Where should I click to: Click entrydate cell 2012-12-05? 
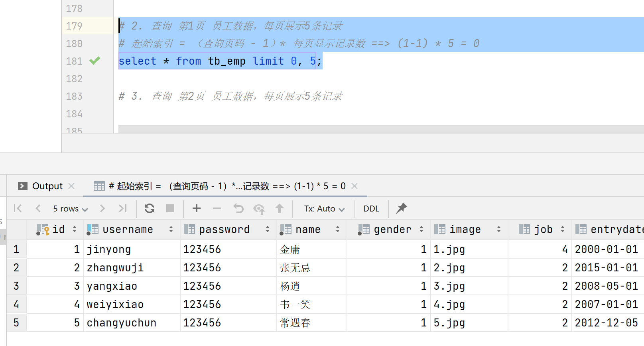pos(608,323)
